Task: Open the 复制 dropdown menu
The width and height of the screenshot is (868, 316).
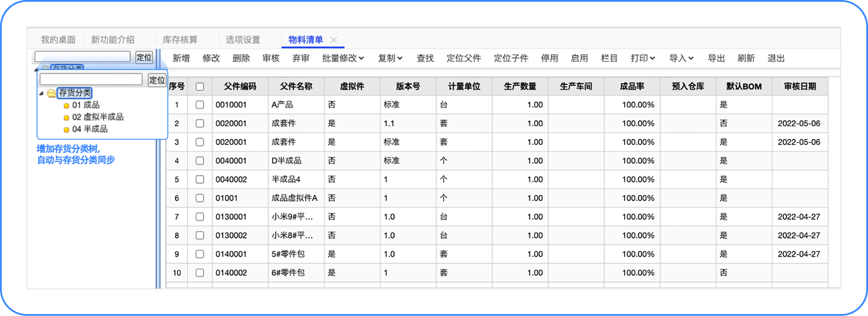Action: 391,58
